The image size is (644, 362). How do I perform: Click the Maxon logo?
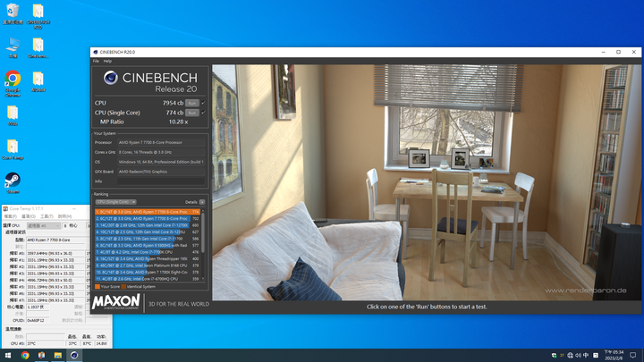pyautogui.click(x=116, y=302)
